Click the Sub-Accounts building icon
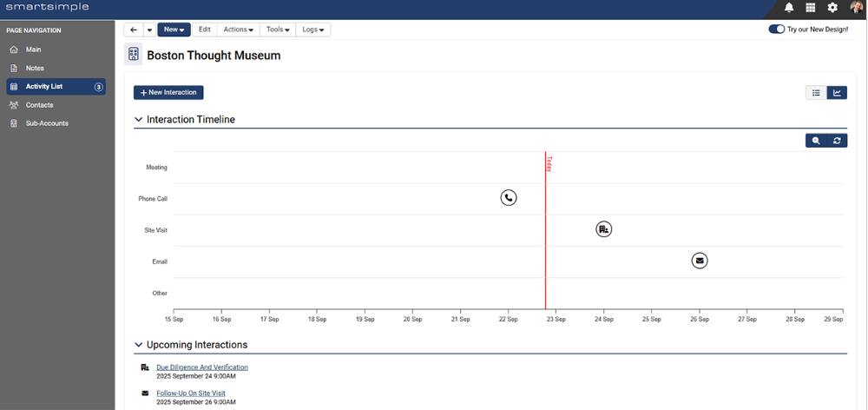 (14, 123)
